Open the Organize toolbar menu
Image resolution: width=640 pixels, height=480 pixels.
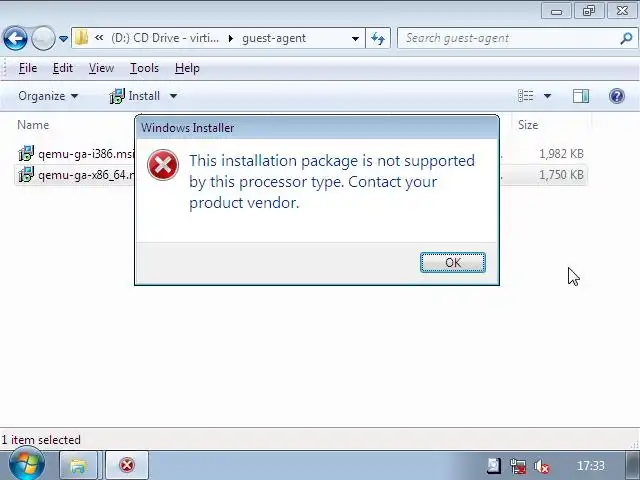pyautogui.click(x=48, y=96)
